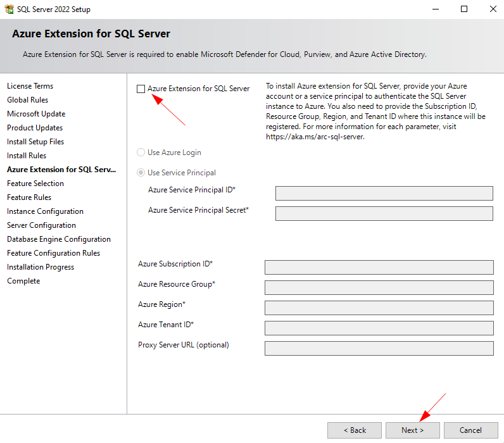Click the https://aka.ms/arc-sql-server text

(x=315, y=137)
